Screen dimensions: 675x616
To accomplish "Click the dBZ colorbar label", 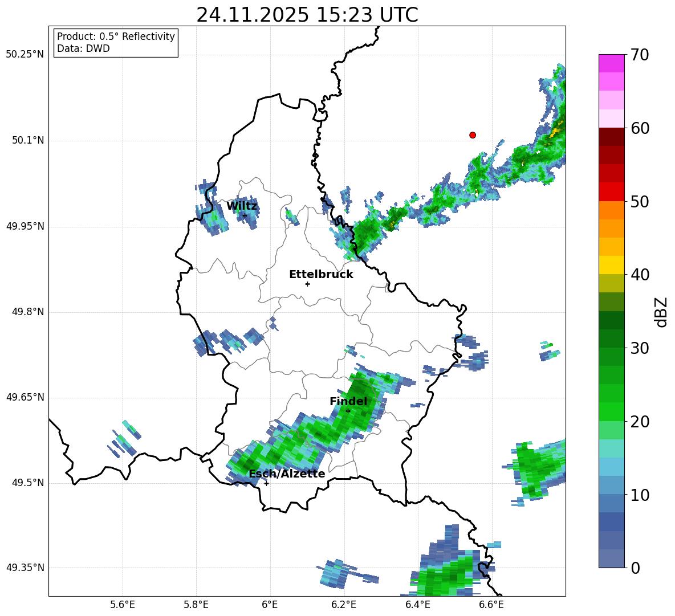I will [661, 312].
